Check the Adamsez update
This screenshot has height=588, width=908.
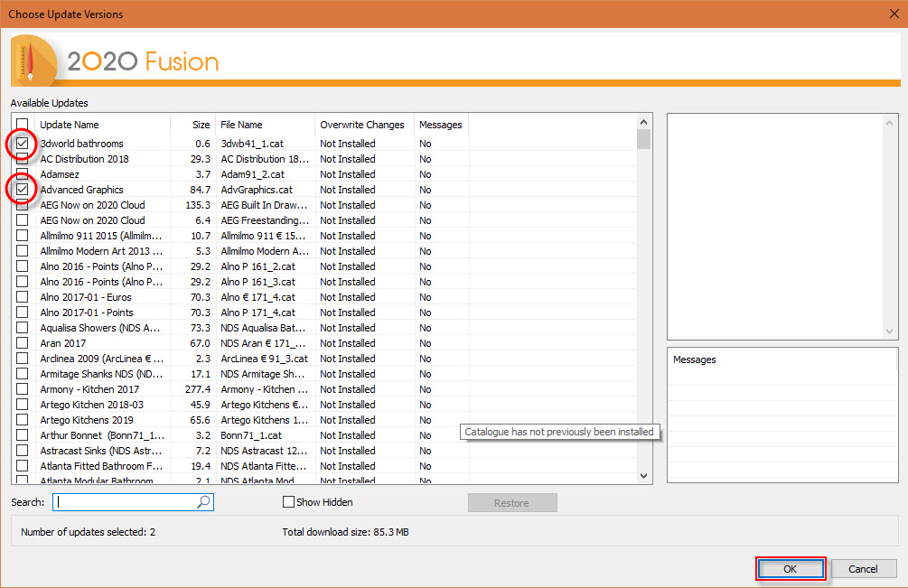point(22,173)
